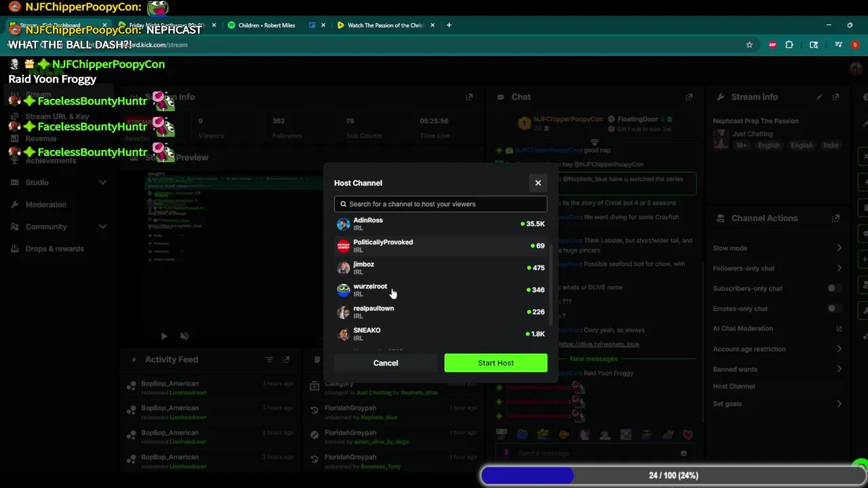The image size is (868, 488).
Task: Close the Host Channel dialog
Action: pos(538,183)
